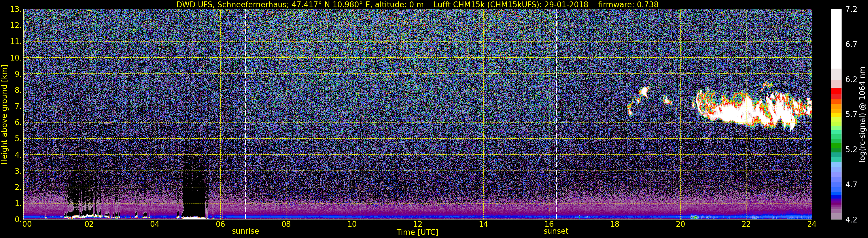
Task: Click the 'sunset' label below the axis
Action: (556, 231)
